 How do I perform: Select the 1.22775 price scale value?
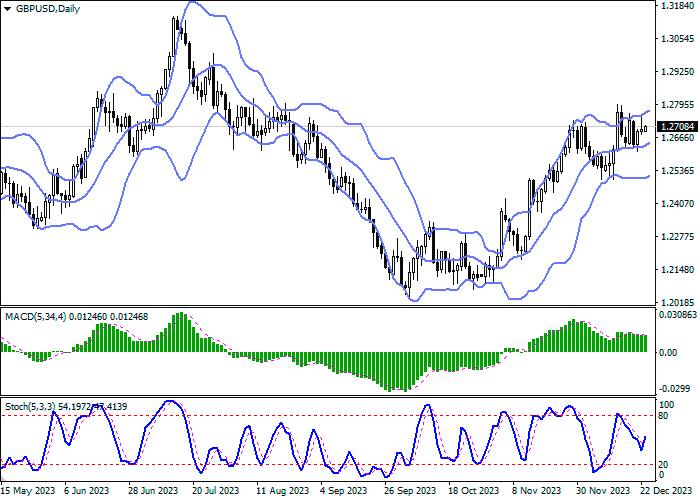[678, 237]
